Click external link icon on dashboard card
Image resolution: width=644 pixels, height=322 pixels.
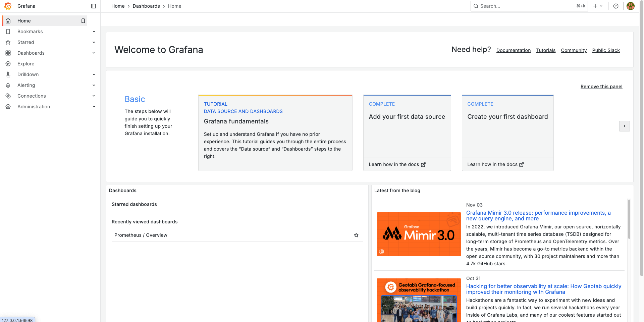point(522,165)
